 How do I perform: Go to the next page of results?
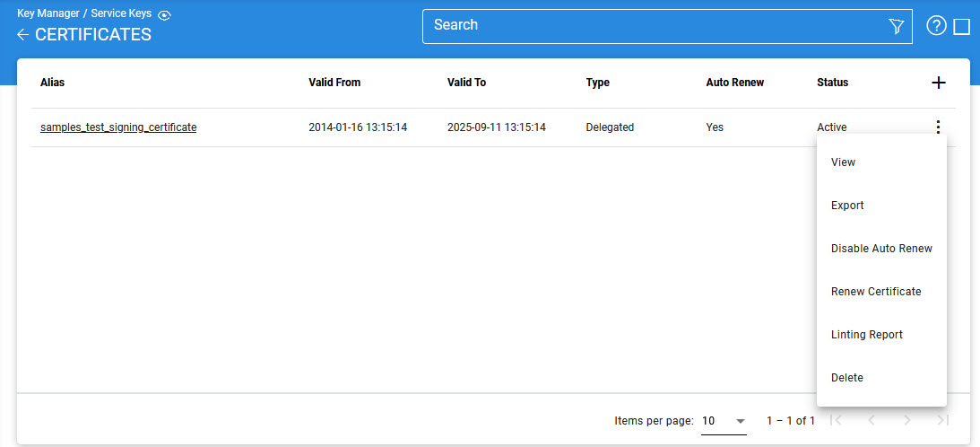(x=906, y=420)
